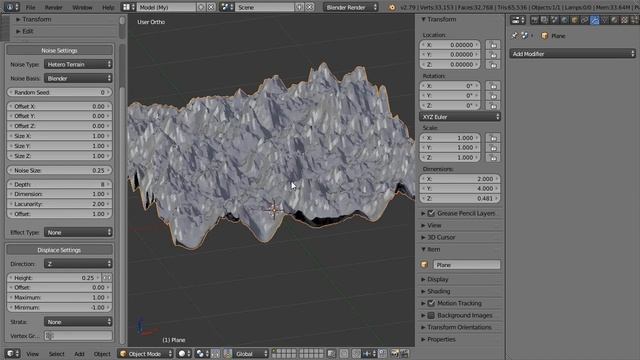Open the Render menu
Screen dimensions: 640x360
53,7
